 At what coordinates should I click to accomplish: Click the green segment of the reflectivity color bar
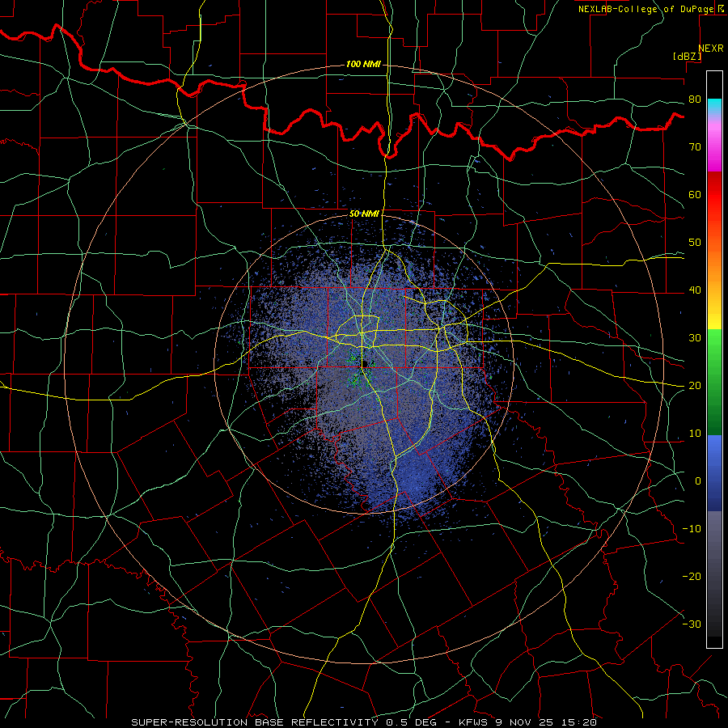click(x=714, y=382)
